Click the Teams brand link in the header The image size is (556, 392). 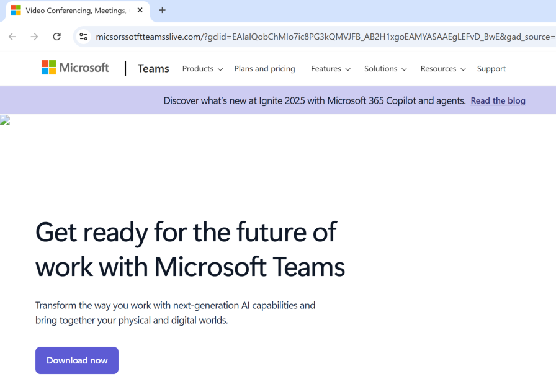(153, 69)
